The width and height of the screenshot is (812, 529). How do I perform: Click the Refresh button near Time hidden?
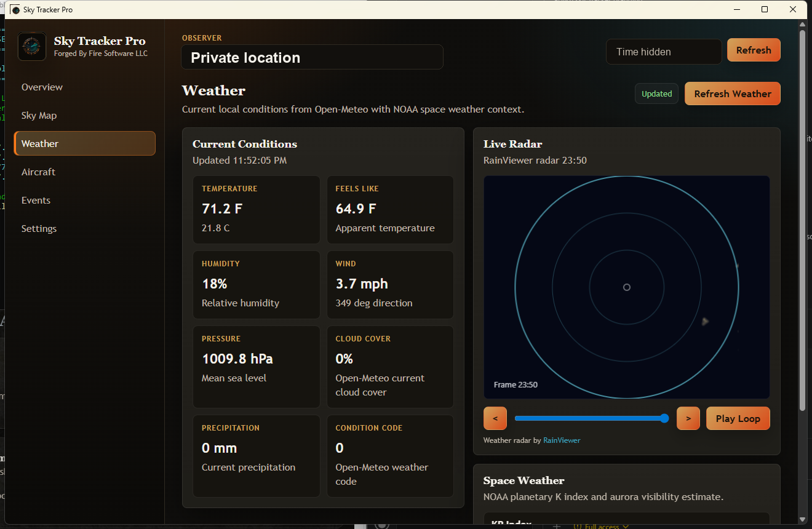click(754, 50)
